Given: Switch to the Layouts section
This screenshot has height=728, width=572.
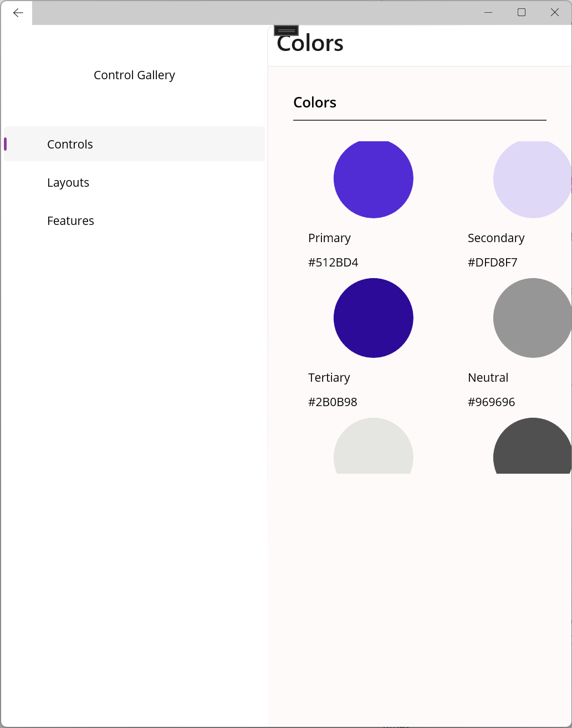Looking at the screenshot, I should point(68,182).
